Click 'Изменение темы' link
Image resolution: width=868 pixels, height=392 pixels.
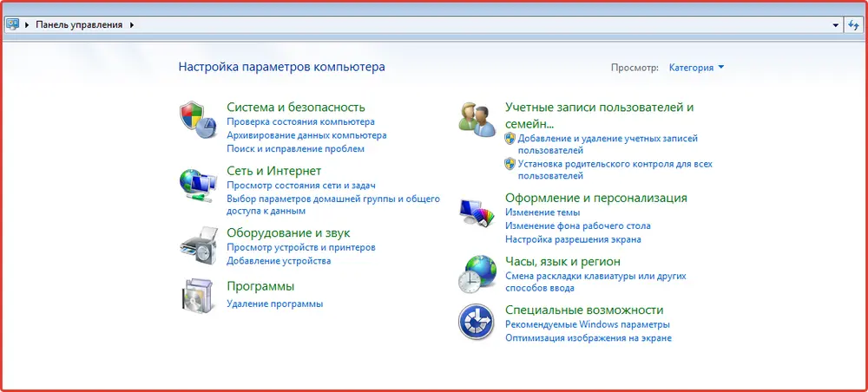point(542,212)
